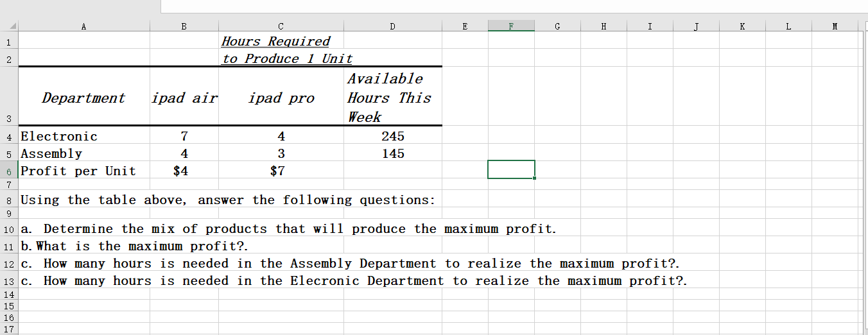This screenshot has width=868, height=335.
Task: Select 'Available Hours This Week' cell
Action: click(393, 98)
